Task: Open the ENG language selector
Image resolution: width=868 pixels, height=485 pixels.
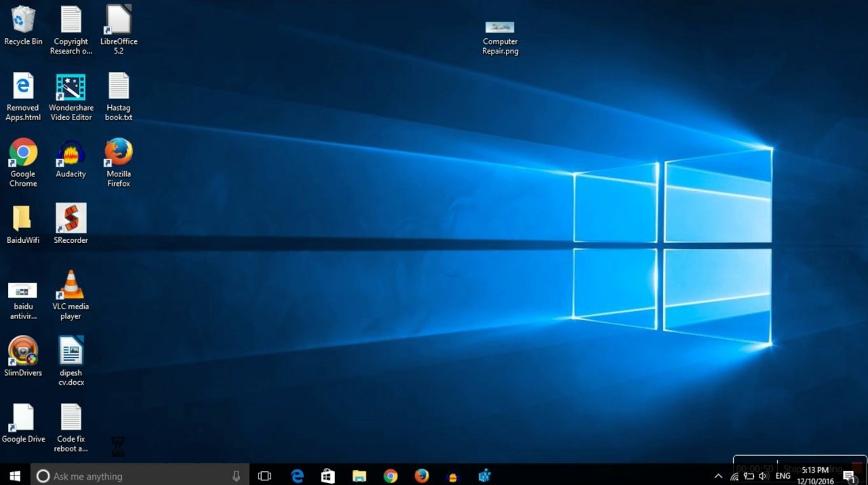Action: pos(783,476)
